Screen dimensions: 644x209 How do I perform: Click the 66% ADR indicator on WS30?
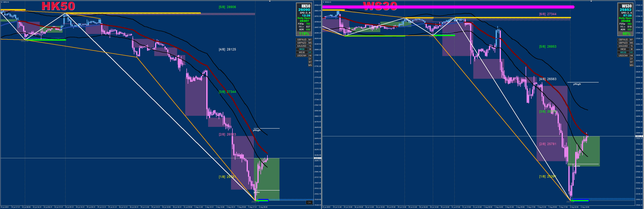point(626,33)
